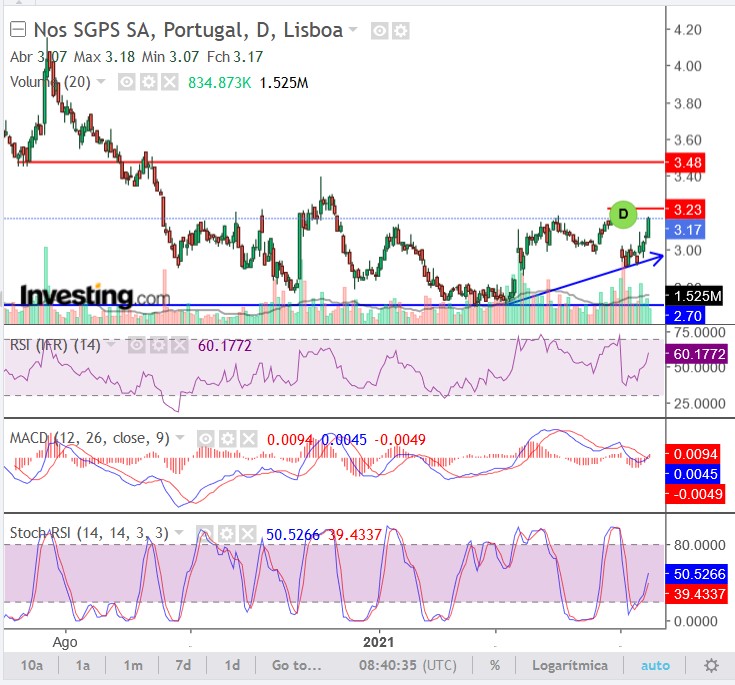Click the -0.0049 MACD histogram axis label

[x=696, y=494]
